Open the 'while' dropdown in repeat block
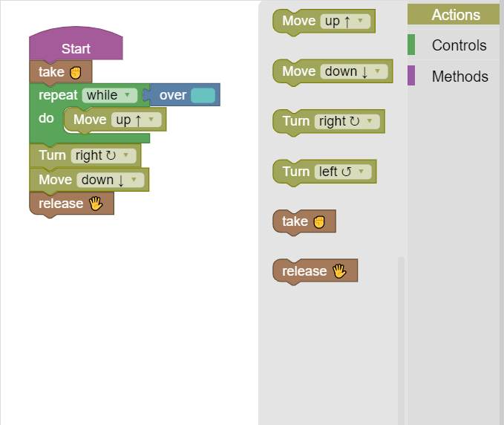Image resolution: width=504 pixels, height=425 pixels. point(110,95)
